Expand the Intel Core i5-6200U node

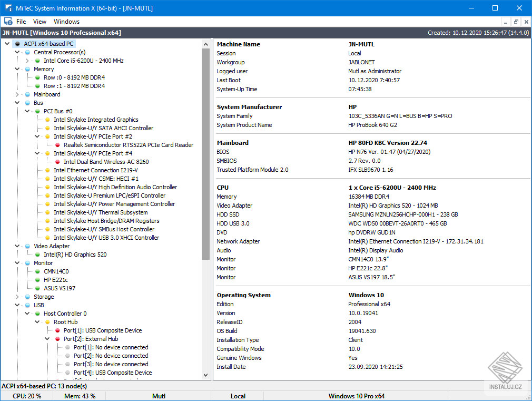(x=27, y=61)
